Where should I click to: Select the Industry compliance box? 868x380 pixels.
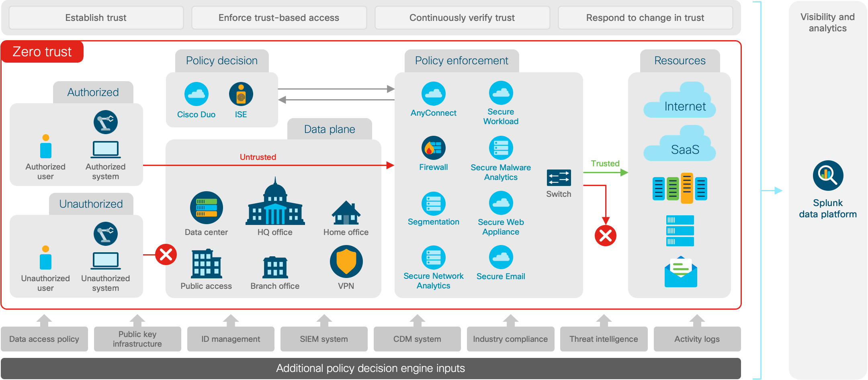pos(510,339)
